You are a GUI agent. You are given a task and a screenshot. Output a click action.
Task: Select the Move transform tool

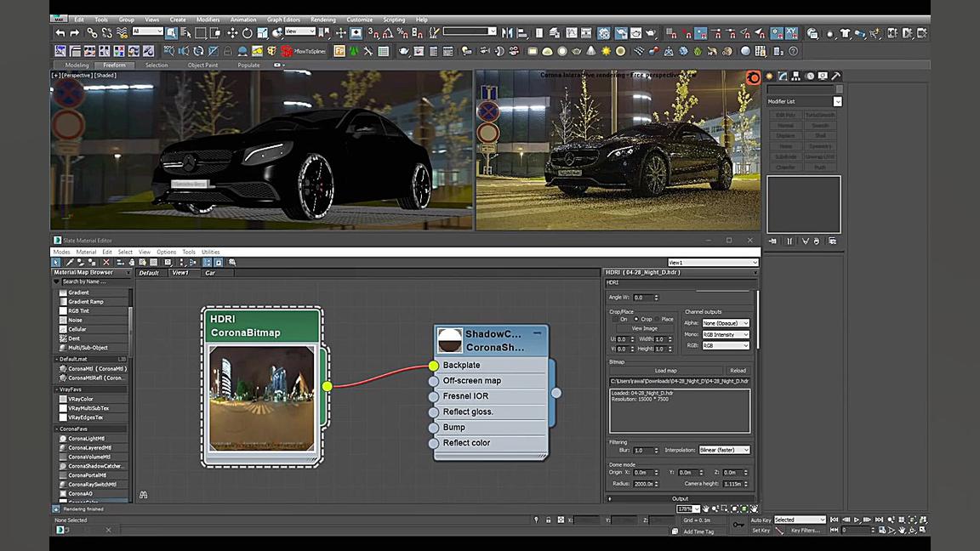point(232,33)
